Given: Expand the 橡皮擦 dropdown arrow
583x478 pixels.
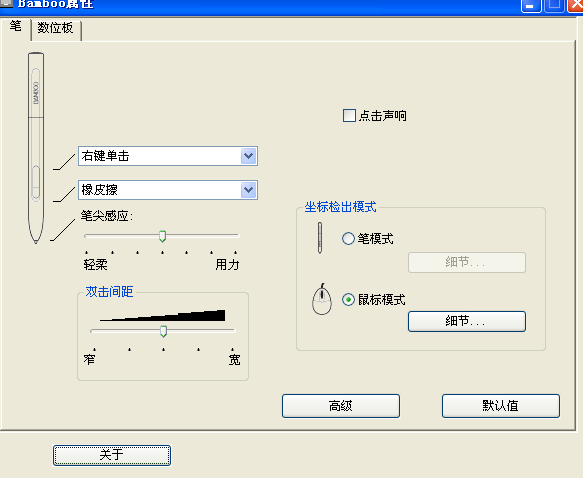Looking at the screenshot, I should [248, 190].
